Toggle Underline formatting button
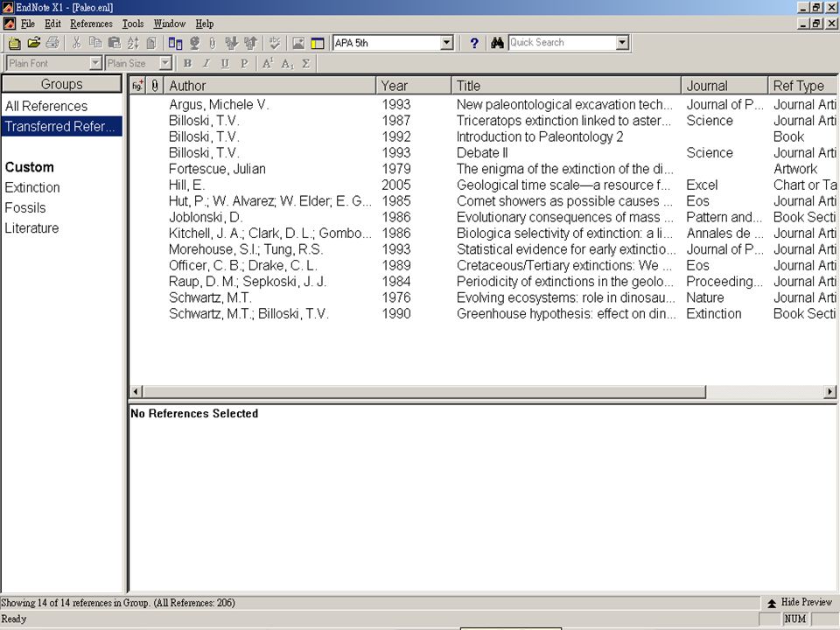The image size is (840, 630). pos(225,63)
